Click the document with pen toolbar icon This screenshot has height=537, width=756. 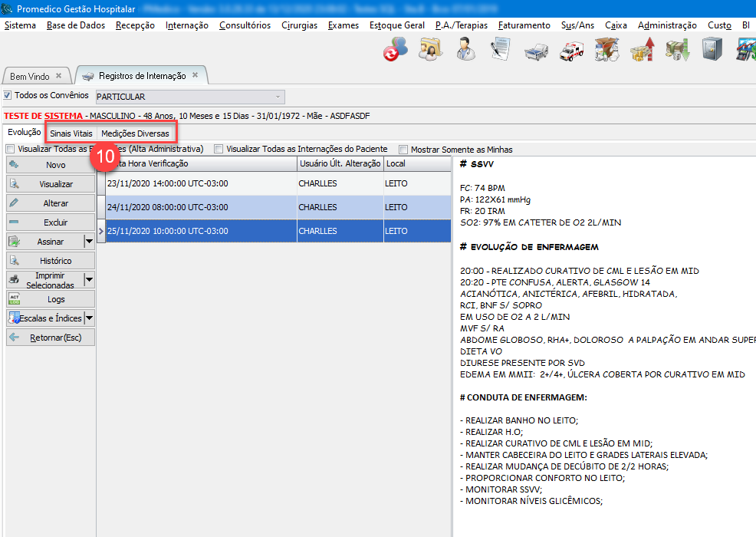coord(501,51)
